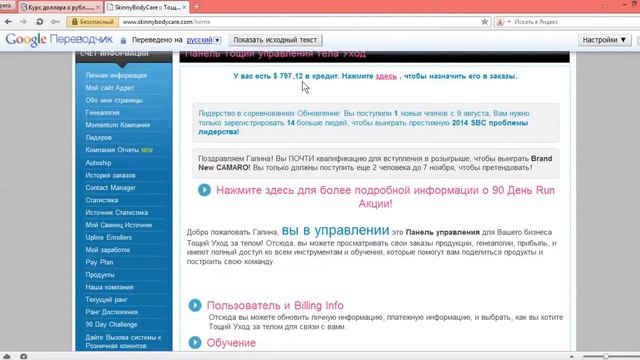Open new tab with plus button
The height and width of the screenshot is (360, 640).
click(196, 7)
